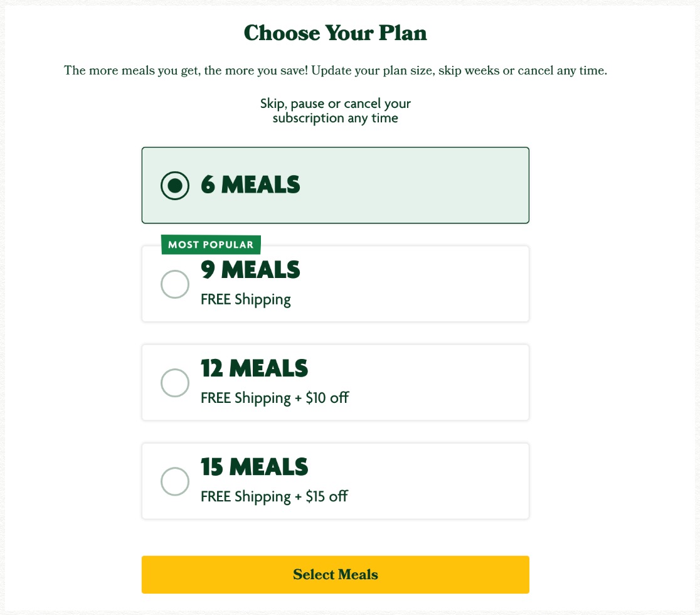This screenshot has width=700, height=615.
Task: Click "Skip, pause or cancel your subscription" note
Action: (336, 110)
